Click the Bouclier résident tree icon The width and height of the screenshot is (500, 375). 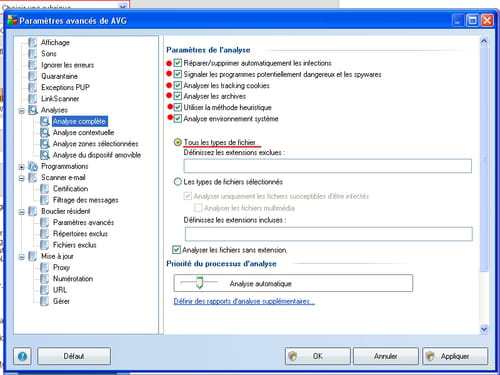point(32,211)
